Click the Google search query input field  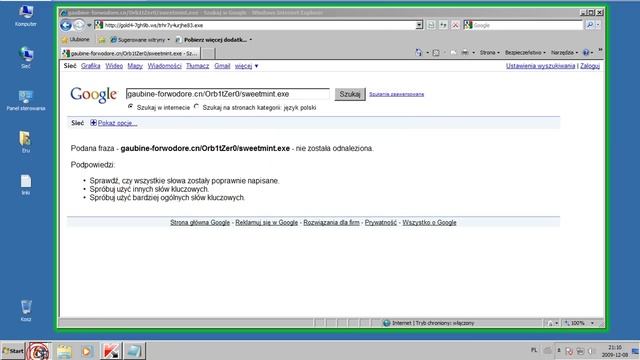click(227, 94)
